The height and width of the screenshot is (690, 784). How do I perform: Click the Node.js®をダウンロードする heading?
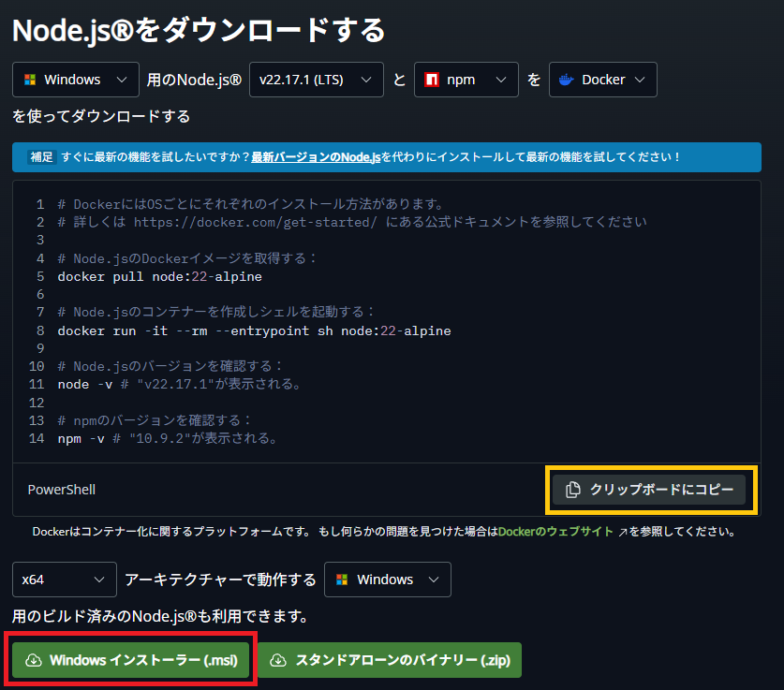(199, 30)
